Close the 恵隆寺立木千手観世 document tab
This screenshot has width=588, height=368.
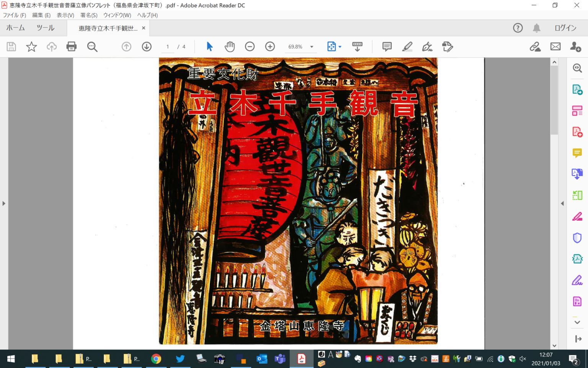click(144, 28)
